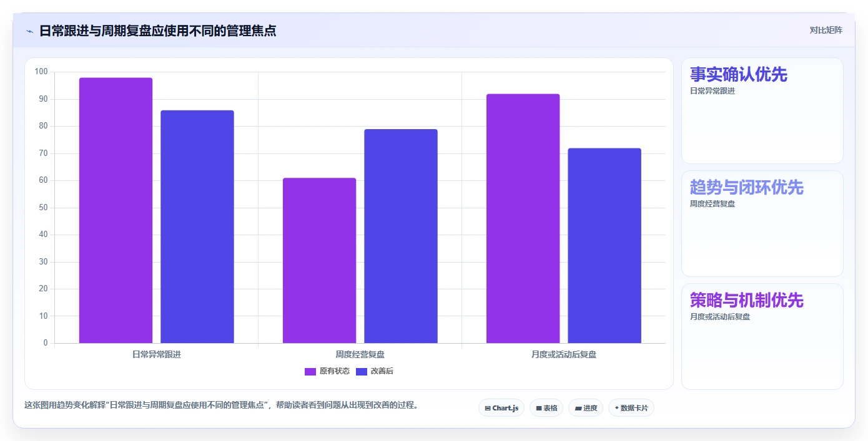Click the title 日常跟进与周期复盘应使用不同的管理焦点

tap(158, 31)
